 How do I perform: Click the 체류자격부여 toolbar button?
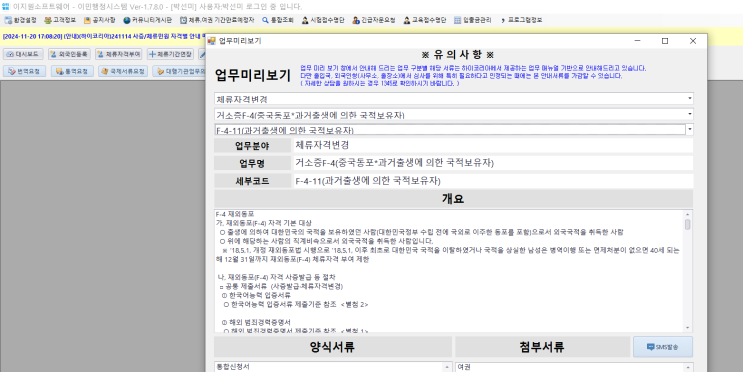[x=119, y=54]
